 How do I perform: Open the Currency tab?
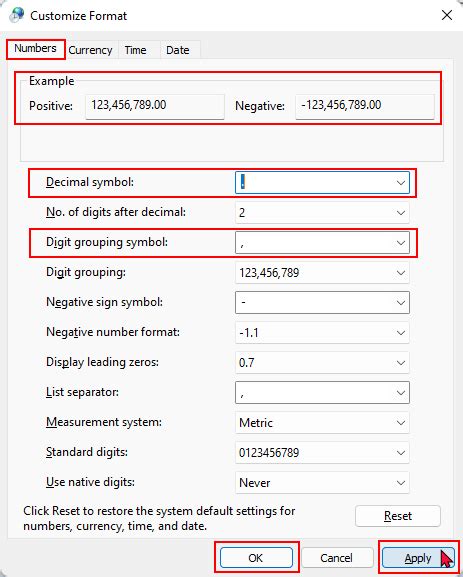(91, 50)
